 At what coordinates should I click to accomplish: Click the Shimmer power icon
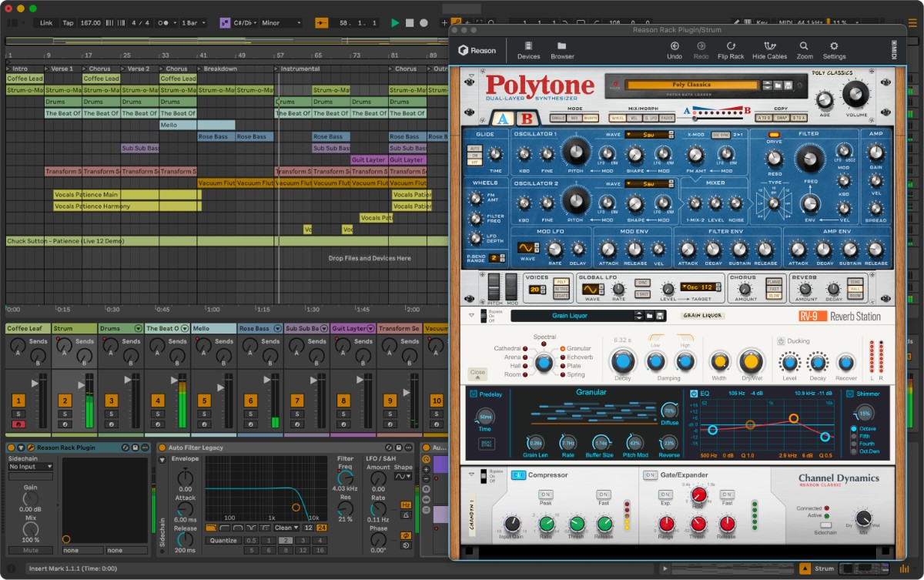pos(850,394)
